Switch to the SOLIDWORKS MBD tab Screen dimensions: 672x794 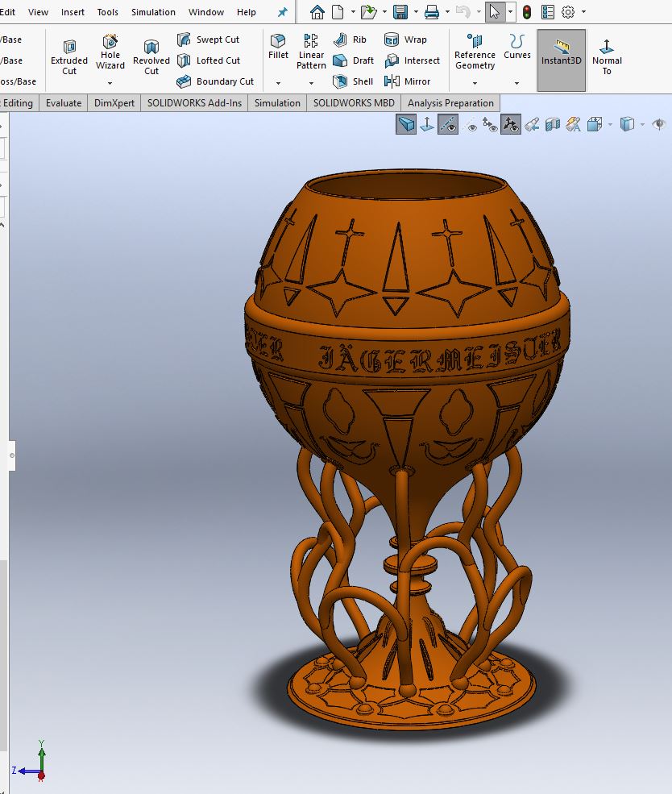[354, 103]
